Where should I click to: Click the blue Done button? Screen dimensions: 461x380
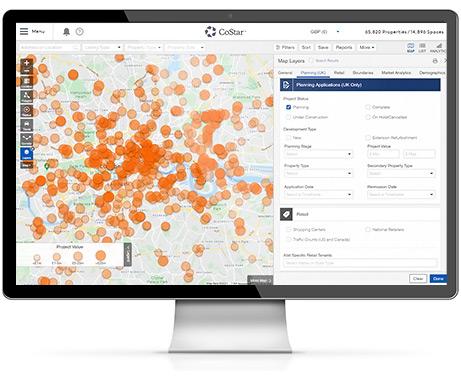tap(438, 279)
